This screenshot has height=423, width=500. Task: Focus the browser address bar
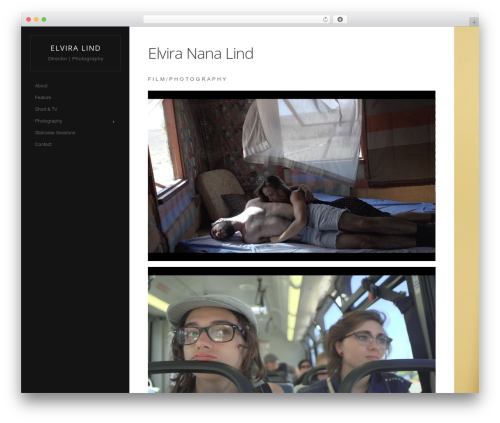tap(237, 20)
